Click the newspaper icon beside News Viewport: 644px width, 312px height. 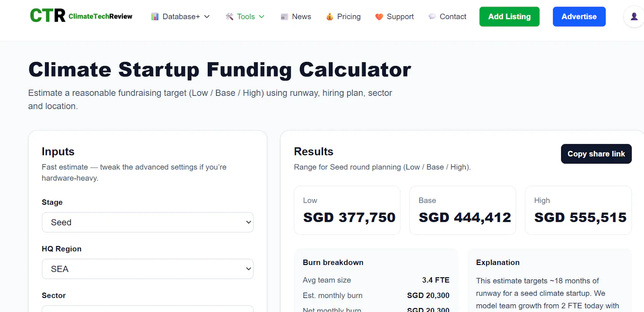285,16
